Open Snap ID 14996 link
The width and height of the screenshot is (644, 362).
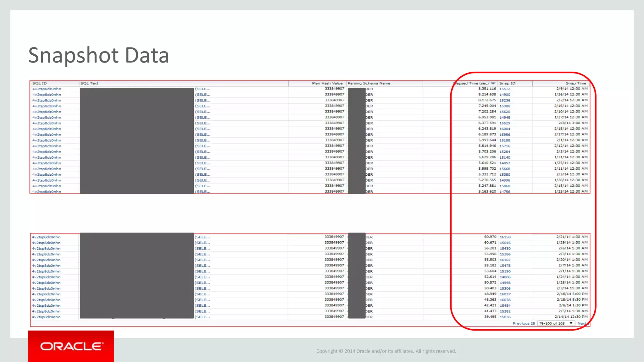(x=505, y=180)
